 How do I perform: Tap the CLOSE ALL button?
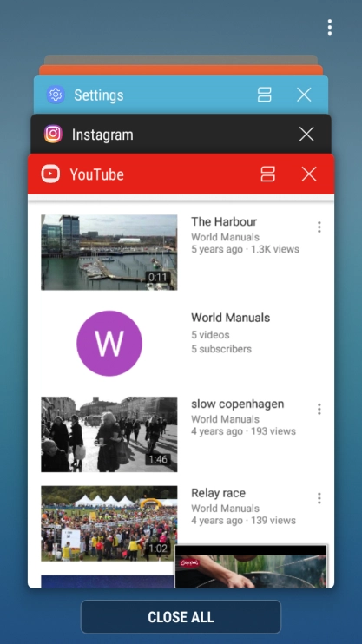click(181, 617)
